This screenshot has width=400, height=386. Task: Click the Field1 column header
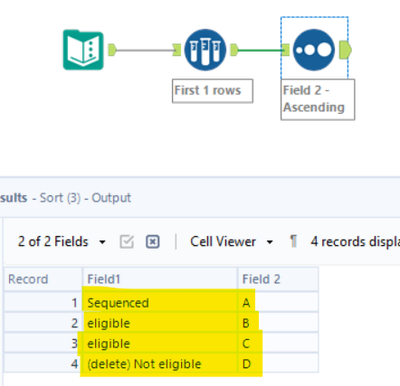point(160,279)
